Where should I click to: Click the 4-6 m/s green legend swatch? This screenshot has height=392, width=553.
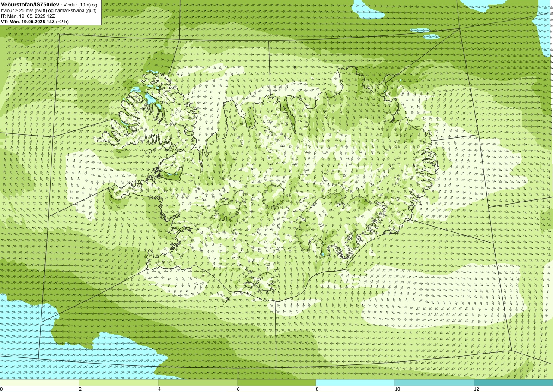197,383
